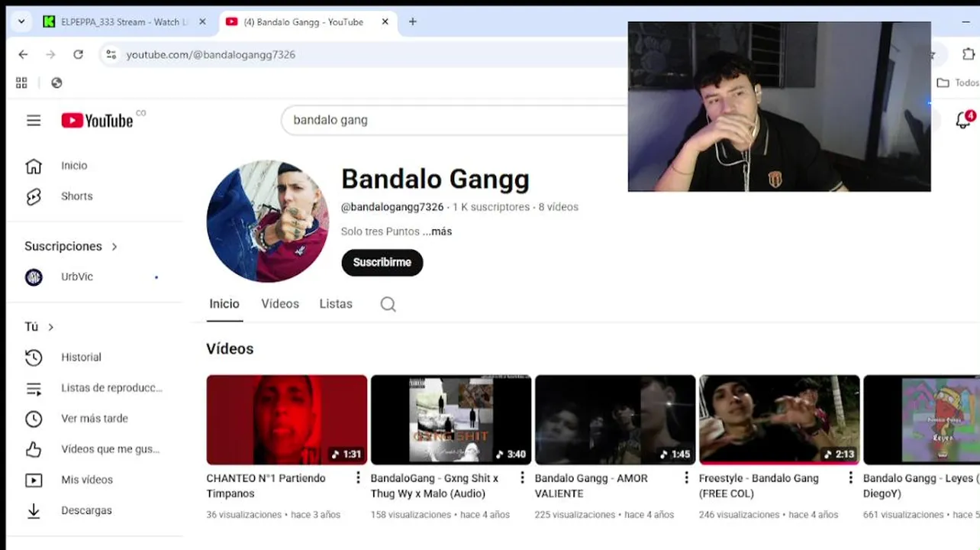Open options for Gxng Shit video
This screenshot has width=980, height=550.
(x=522, y=478)
